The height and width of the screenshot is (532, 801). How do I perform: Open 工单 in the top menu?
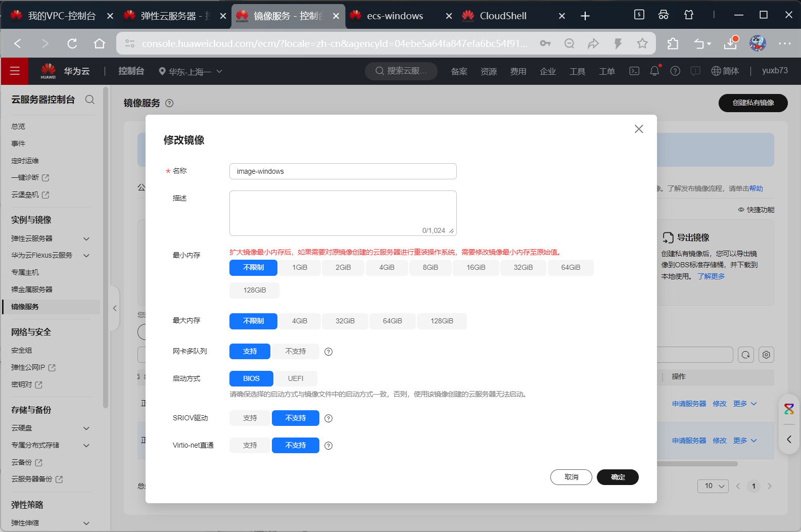607,71
